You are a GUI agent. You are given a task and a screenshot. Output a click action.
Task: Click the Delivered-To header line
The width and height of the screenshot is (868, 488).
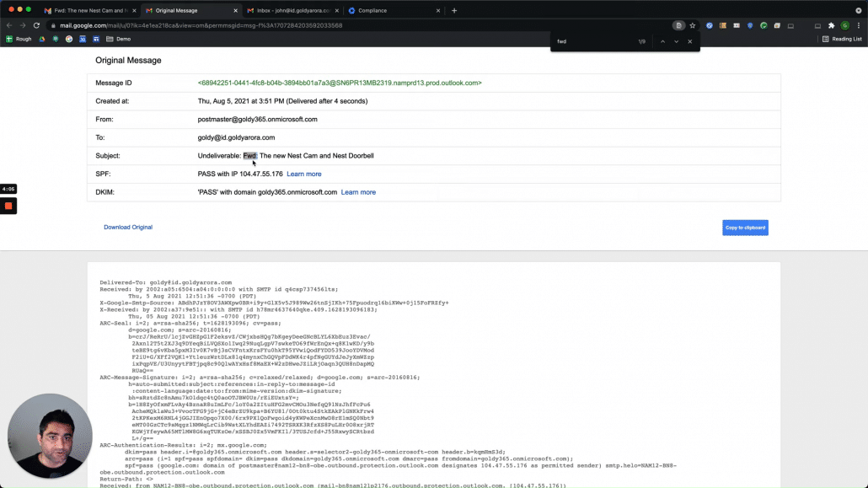(165, 282)
